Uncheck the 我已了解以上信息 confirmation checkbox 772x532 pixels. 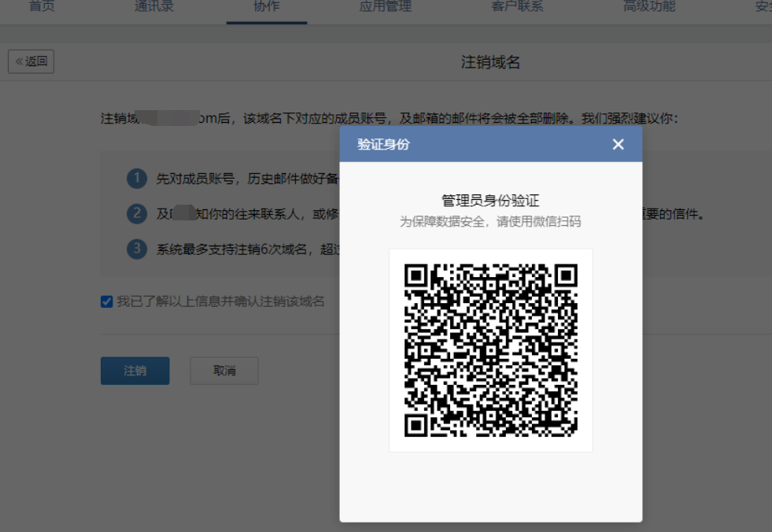pyautogui.click(x=106, y=301)
